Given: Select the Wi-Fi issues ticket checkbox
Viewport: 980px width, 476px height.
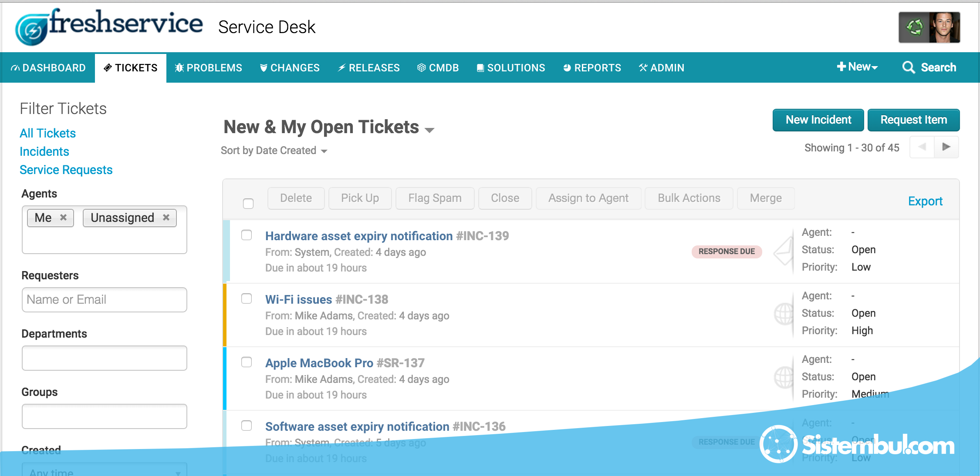Looking at the screenshot, I should pos(247,298).
